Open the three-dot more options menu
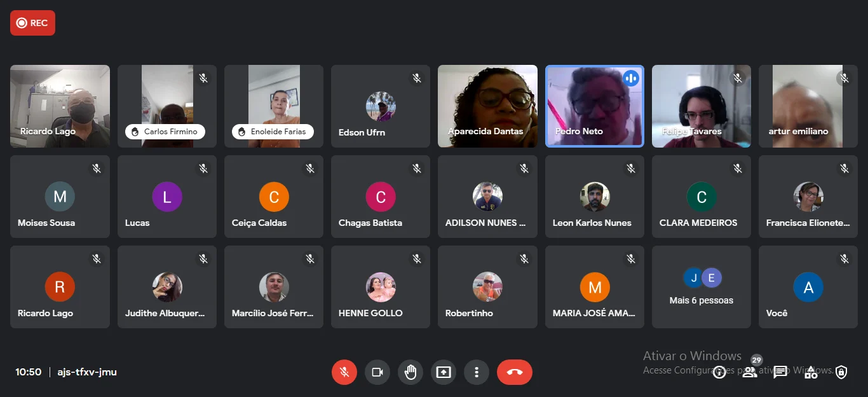Image resolution: width=868 pixels, height=397 pixels. point(477,372)
